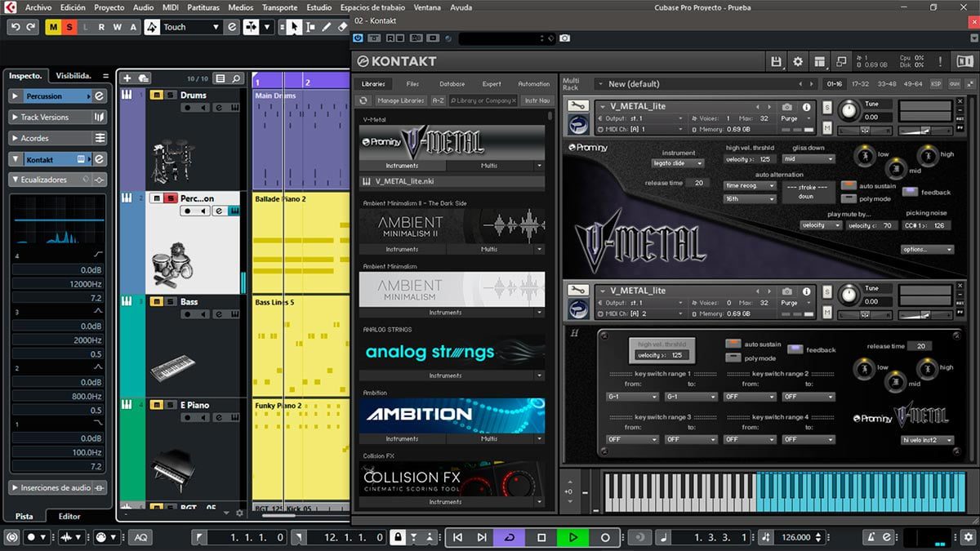Screen dimensions: 980x551
Task: Select the Draw pencil tool
Action: pos(326,27)
